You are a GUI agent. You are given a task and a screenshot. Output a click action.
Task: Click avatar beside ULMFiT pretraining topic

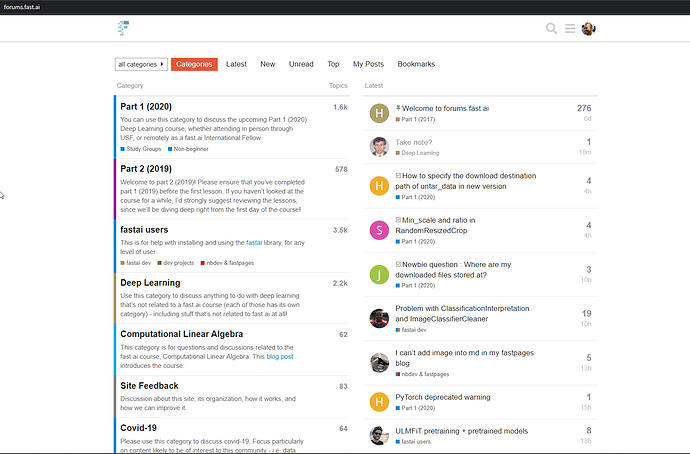coord(379,436)
